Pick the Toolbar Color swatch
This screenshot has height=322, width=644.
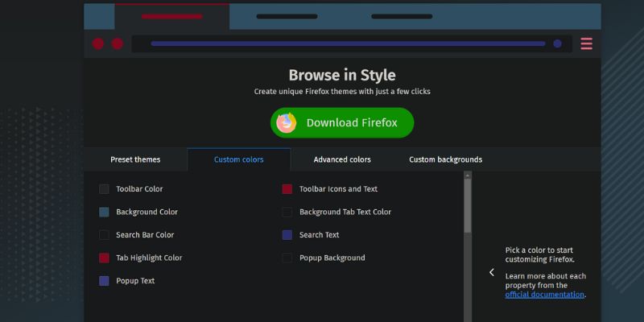tap(104, 189)
